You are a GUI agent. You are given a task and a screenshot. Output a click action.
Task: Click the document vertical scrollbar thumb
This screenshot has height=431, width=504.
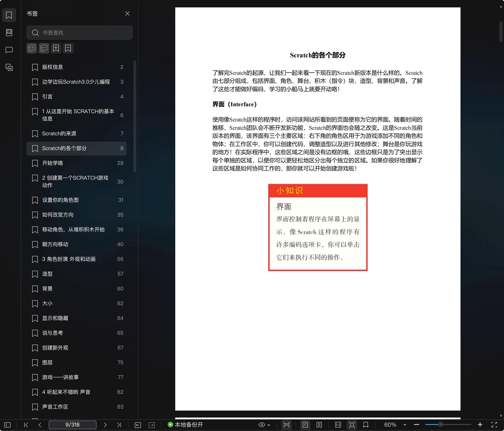(x=501, y=31)
